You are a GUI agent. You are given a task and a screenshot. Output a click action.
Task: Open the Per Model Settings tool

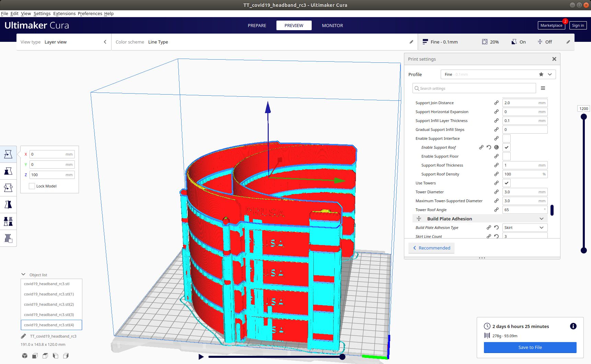8,221
